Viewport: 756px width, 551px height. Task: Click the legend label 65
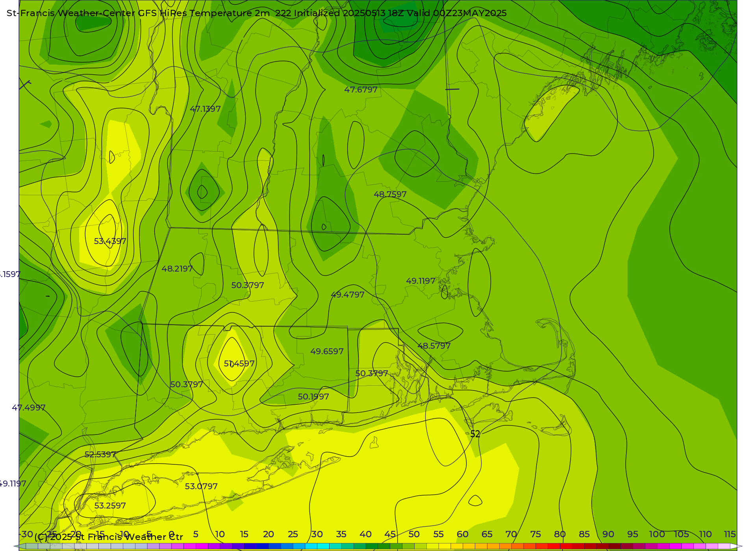coord(487,534)
